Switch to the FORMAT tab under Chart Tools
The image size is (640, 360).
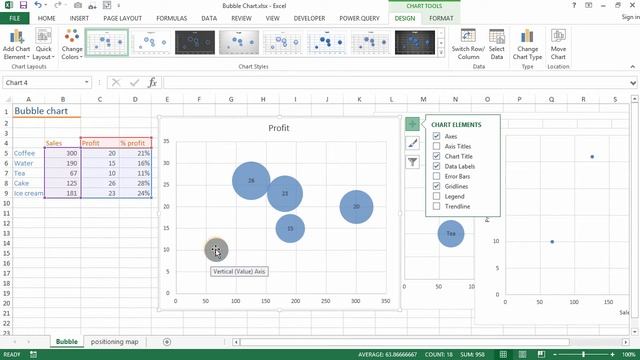click(441, 18)
